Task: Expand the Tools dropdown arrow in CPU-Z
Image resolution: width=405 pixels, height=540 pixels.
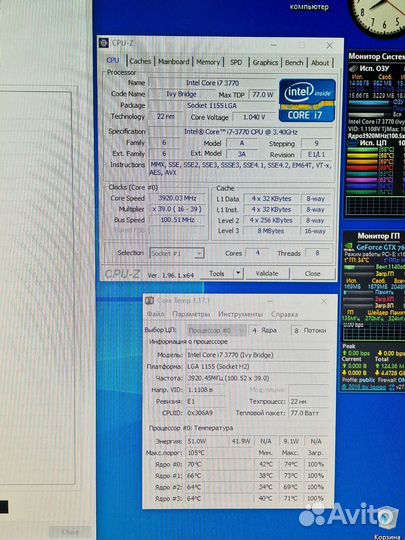Action: tap(238, 273)
